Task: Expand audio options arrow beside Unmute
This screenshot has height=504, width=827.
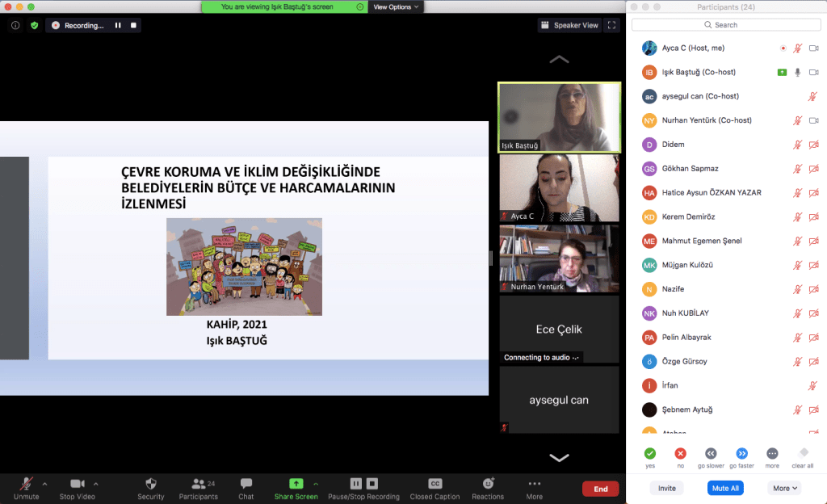Action: click(44, 484)
